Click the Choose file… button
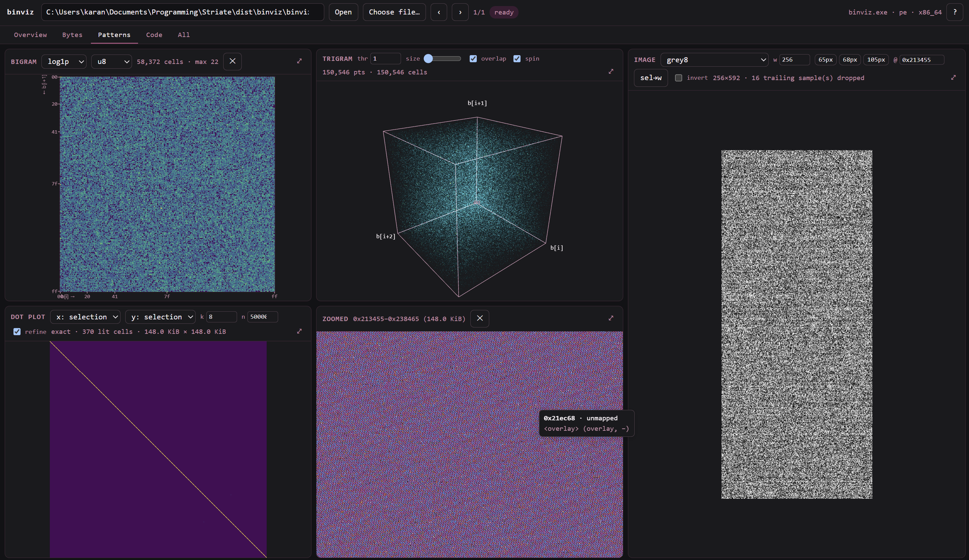Screen dimensions: 969x560 pyautogui.click(x=394, y=12)
